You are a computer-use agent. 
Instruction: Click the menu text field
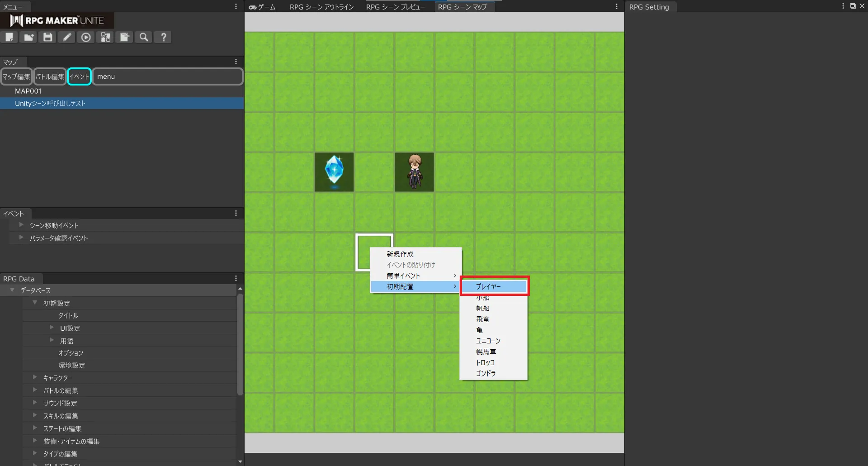point(168,76)
